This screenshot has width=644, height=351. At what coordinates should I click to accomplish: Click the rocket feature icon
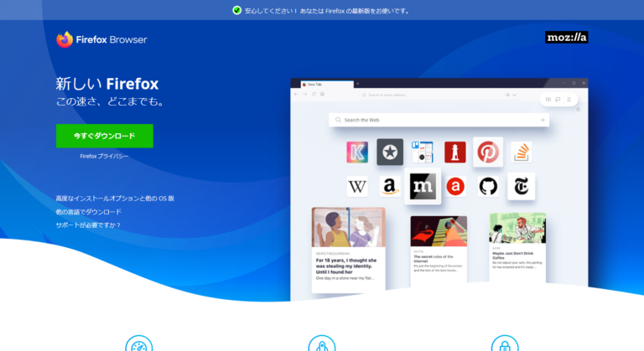(x=322, y=343)
